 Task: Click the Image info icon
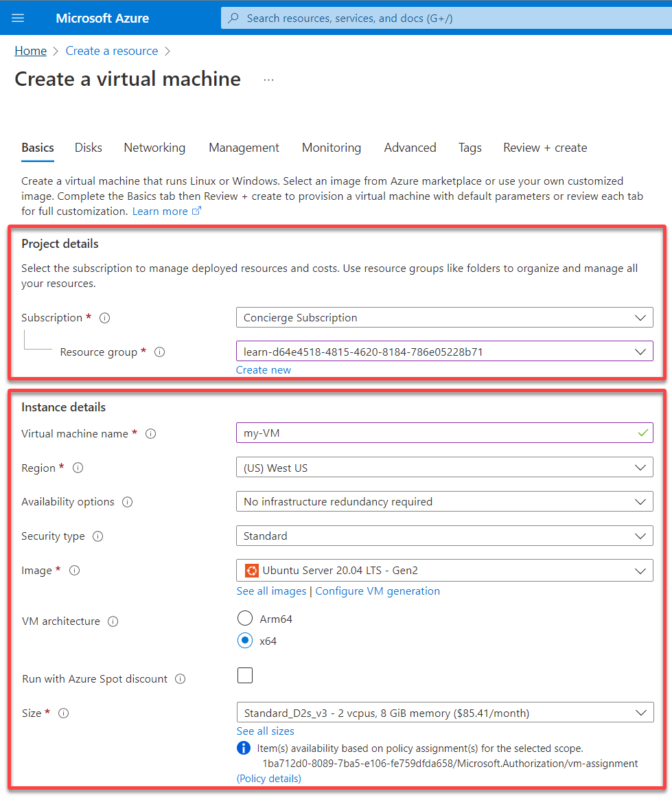tap(74, 571)
